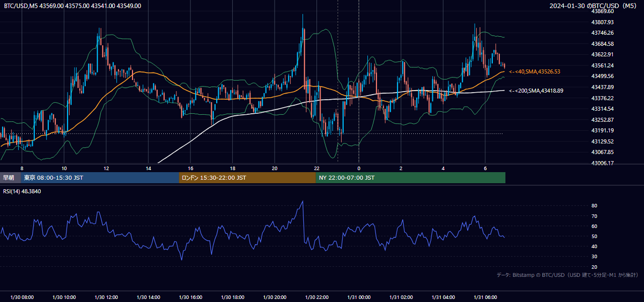Click price axis value 43314.54

pyautogui.click(x=602, y=109)
